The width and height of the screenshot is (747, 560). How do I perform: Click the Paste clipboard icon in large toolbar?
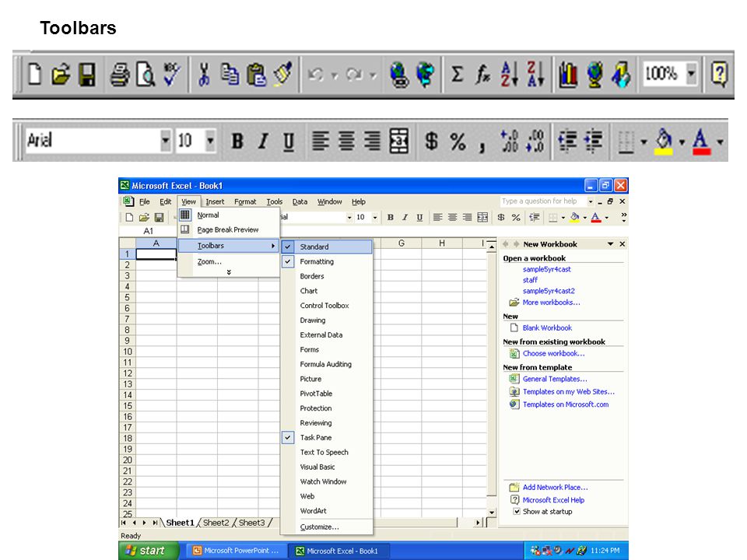(x=256, y=75)
